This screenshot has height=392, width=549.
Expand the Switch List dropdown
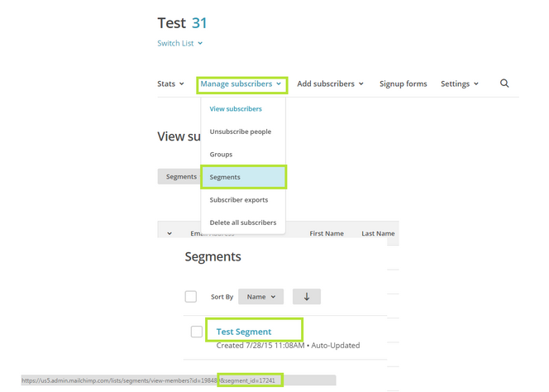[179, 43]
